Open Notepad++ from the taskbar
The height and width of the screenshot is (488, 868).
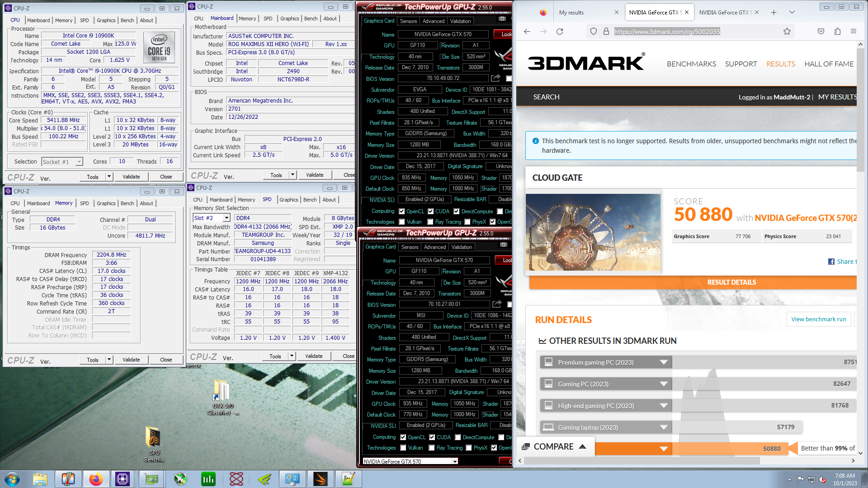pos(348,479)
